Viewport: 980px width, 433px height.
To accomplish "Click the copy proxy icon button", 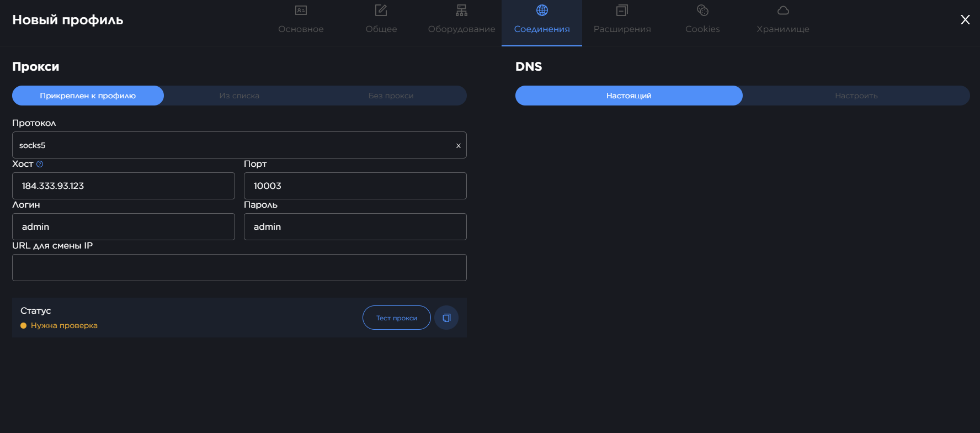I will 446,318.
